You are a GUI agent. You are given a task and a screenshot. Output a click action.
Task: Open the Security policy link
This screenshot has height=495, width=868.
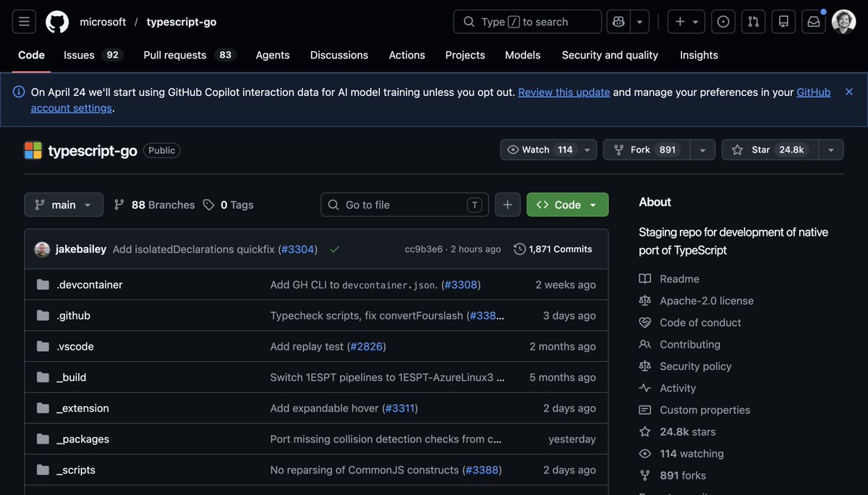coord(684,366)
